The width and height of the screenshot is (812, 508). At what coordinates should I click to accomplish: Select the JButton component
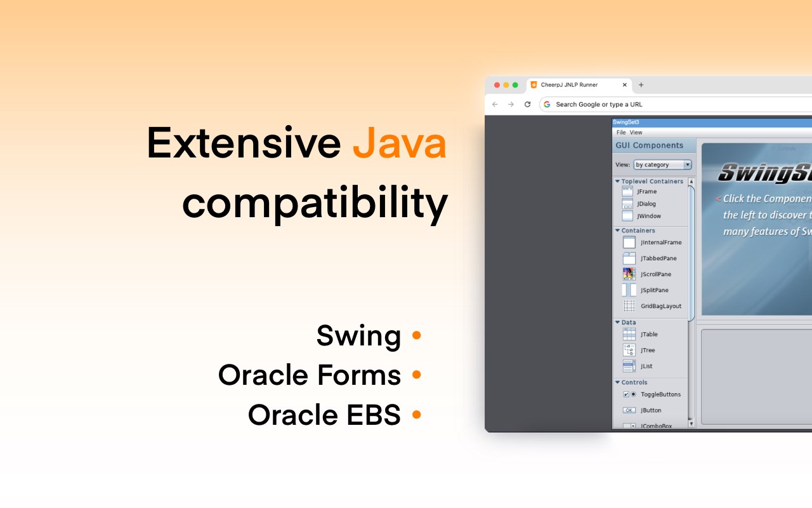642,410
